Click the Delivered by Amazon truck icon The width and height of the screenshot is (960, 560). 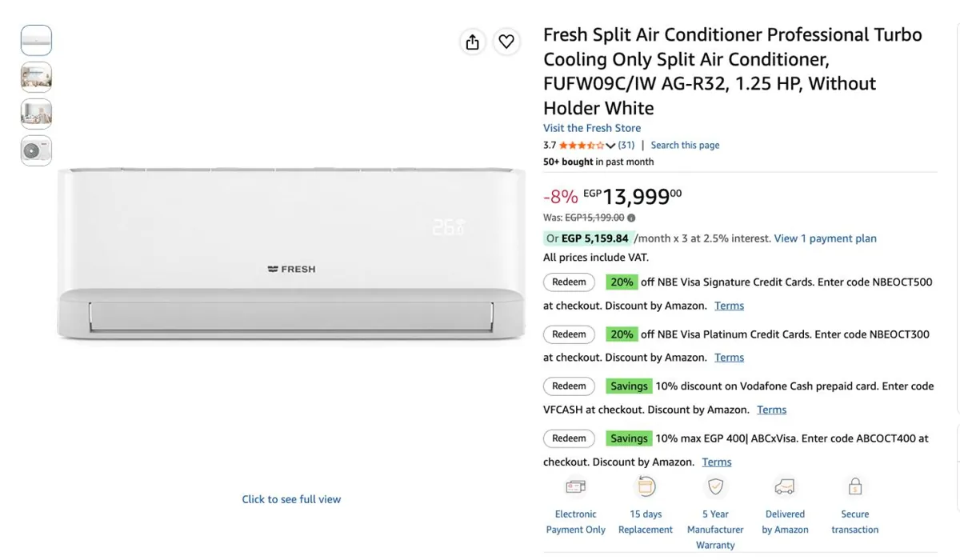pyautogui.click(x=785, y=486)
